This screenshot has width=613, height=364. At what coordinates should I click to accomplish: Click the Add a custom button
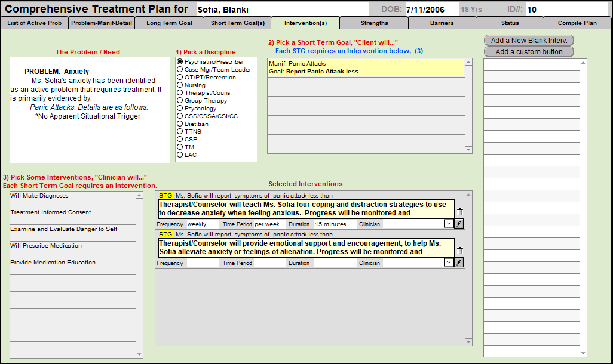click(529, 52)
